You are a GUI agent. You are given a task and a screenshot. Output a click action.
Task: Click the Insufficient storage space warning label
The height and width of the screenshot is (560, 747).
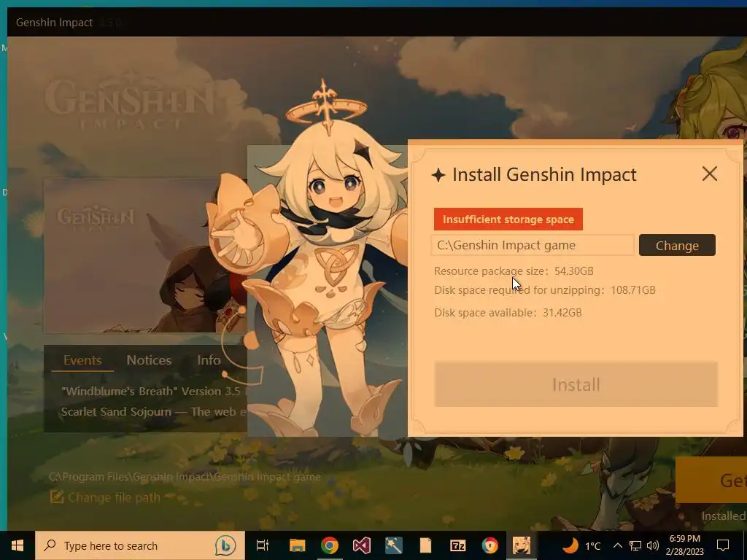(508, 219)
